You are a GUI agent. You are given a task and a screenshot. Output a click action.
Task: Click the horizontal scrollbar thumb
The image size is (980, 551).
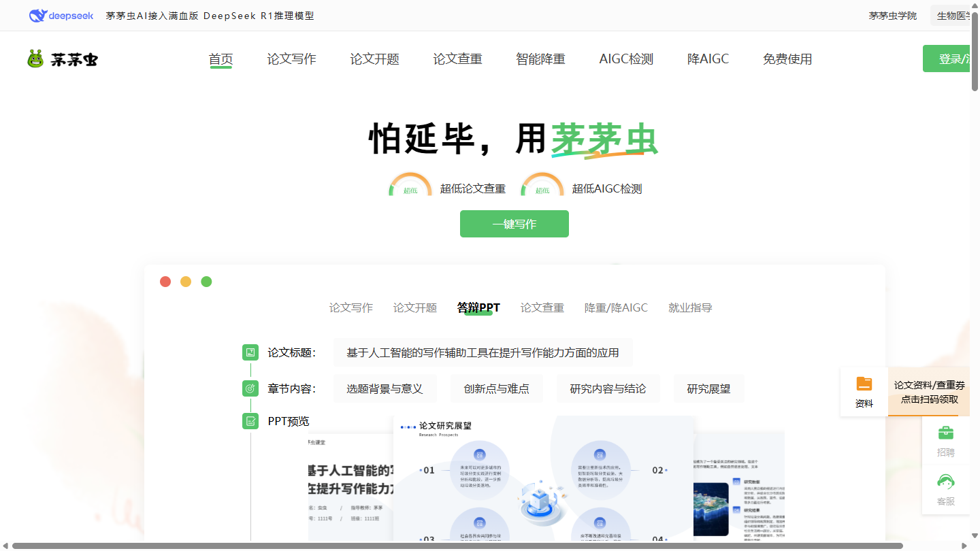point(457,546)
